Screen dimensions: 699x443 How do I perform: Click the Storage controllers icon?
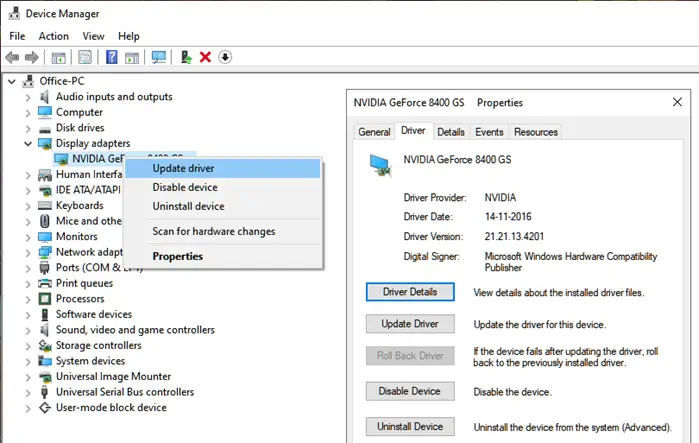click(45, 345)
